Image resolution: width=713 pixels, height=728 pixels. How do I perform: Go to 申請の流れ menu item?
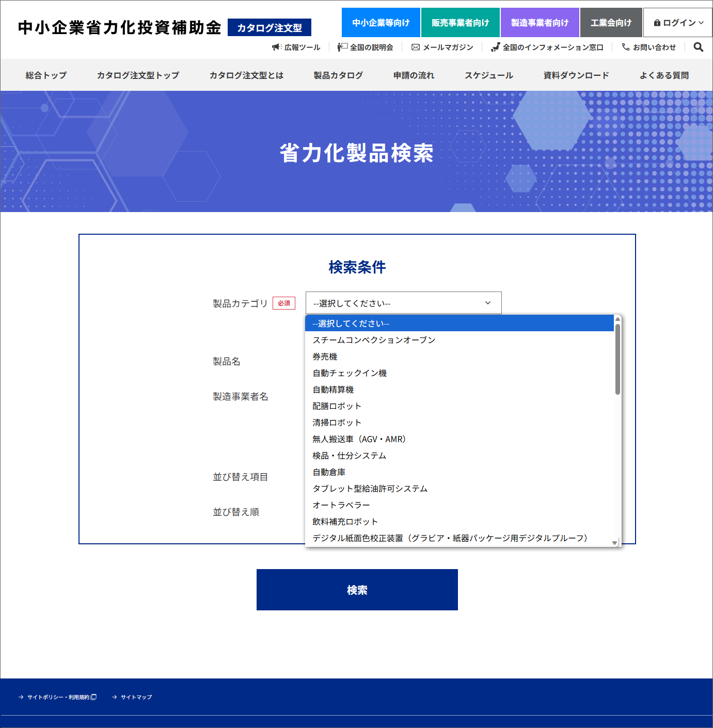pyautogui.click(x=414, y=75)
